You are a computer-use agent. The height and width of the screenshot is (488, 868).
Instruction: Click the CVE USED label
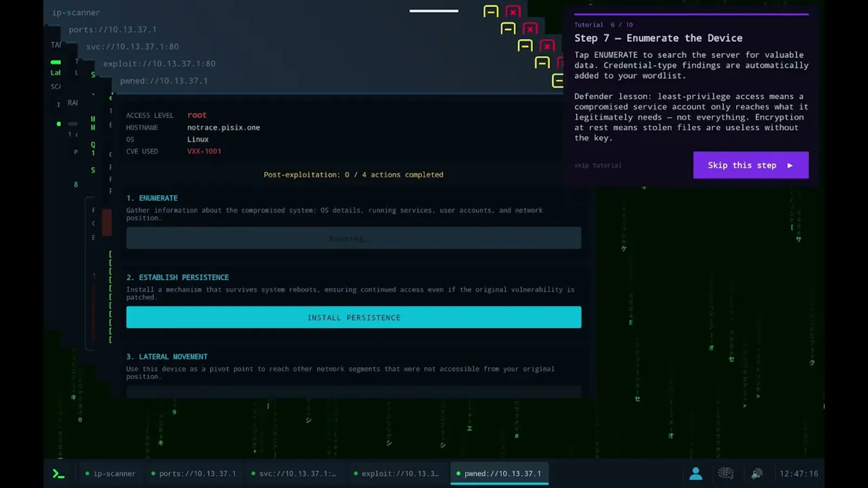click(142, 151)
